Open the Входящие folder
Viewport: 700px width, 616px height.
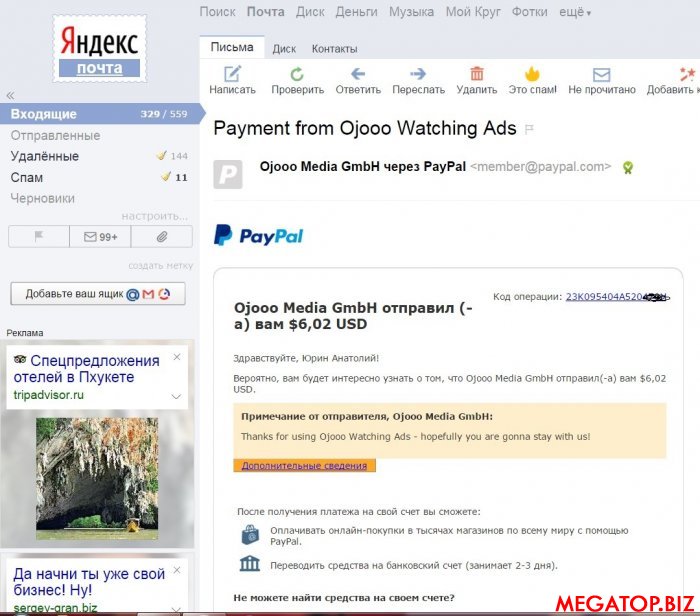[100, 114]
